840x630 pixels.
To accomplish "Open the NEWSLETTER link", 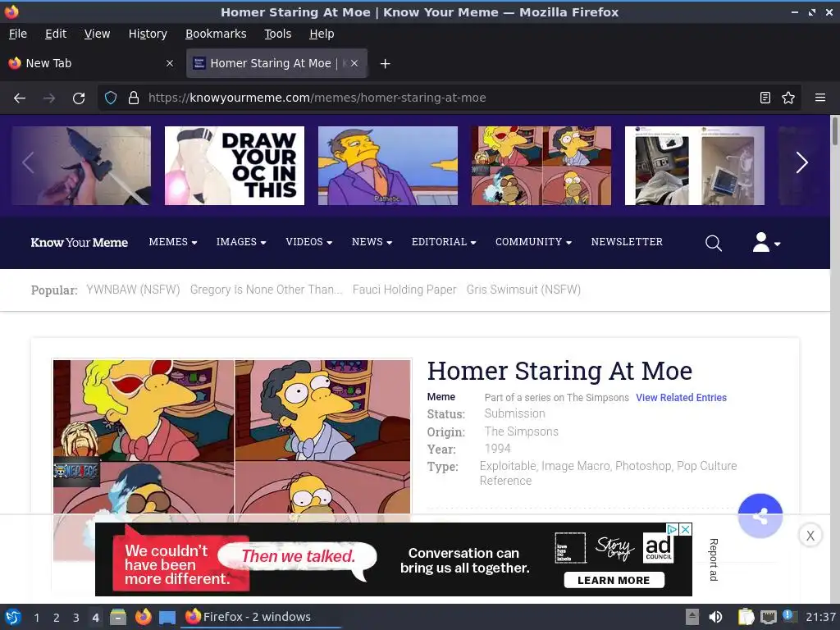I will click(x=627, y=242).
